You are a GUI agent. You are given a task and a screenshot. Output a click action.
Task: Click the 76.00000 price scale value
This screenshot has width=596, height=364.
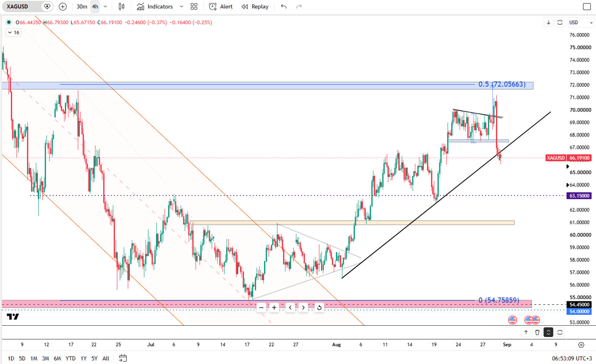point(580,35)
